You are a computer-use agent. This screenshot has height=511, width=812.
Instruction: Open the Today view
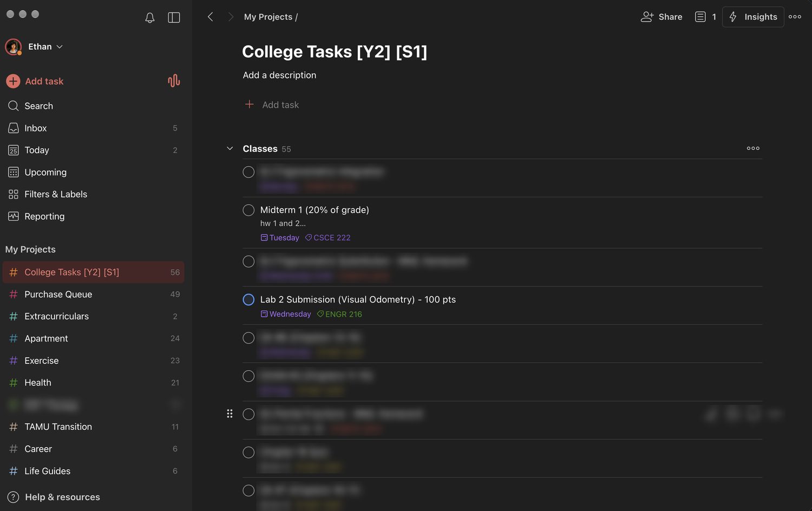click(x=93, y=150)
